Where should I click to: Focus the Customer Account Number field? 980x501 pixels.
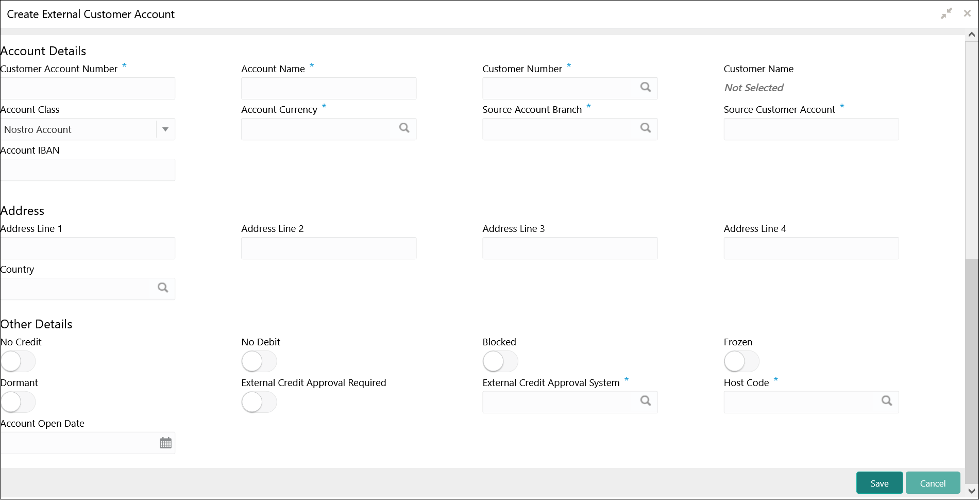tap(88, 89)
